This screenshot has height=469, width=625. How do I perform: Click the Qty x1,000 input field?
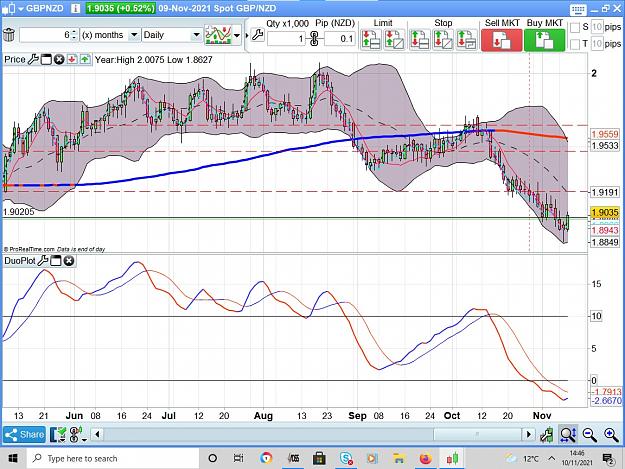pos(286,39)
